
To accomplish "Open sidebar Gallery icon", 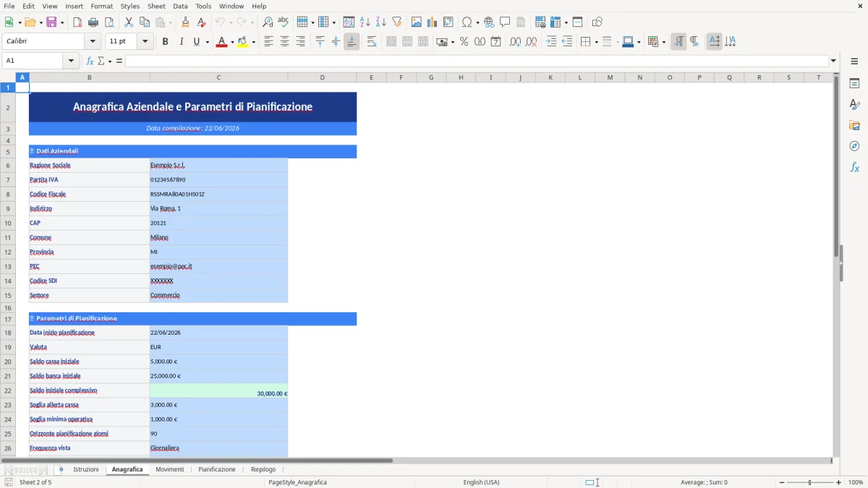I will pyautogui.click(x=854, y=125).
